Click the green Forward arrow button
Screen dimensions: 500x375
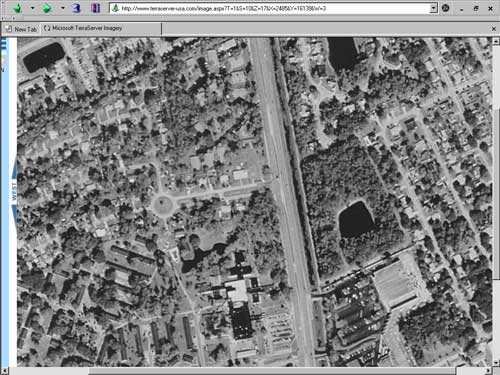(x=47, y=8)
